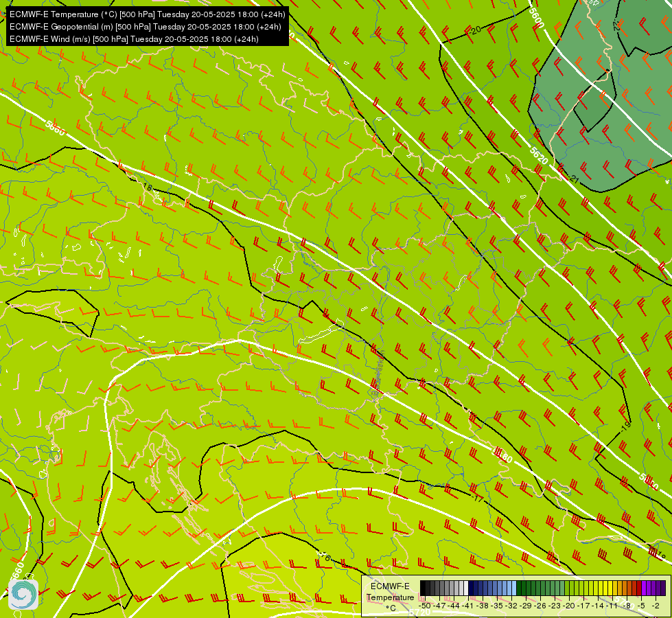
Task: Click the -38 legend scale label
Action: (x=482, y=606)
